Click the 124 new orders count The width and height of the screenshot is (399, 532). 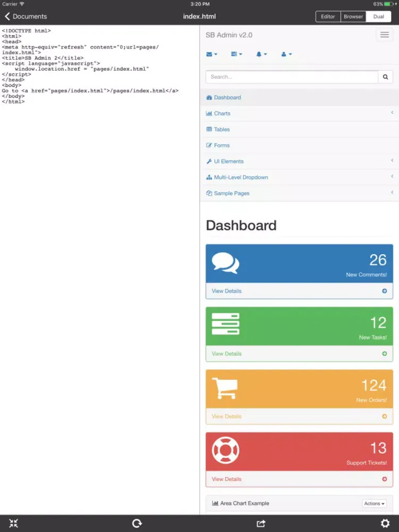[x=374, y=385]
